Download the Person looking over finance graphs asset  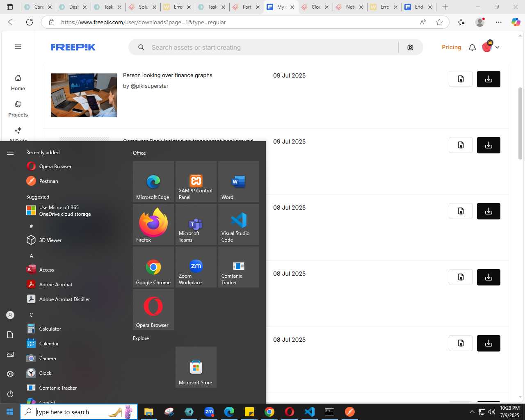[x=488, y=79]
